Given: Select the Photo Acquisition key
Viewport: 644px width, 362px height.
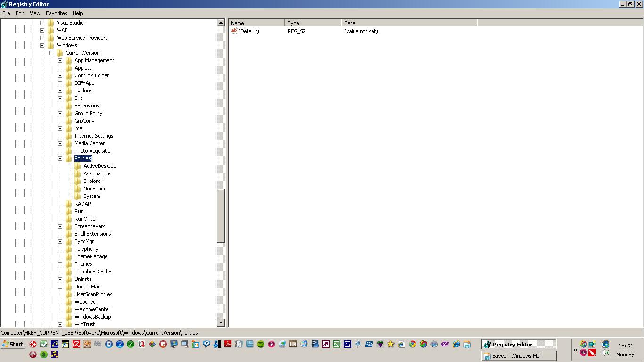Looking at the screenshot, I should pos(94,151).
